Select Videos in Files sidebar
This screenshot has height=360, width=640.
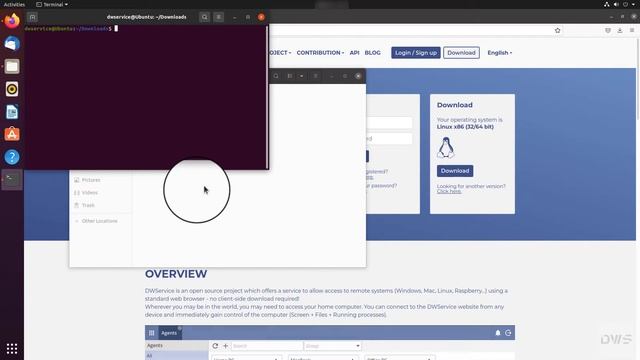pyautogui.click(x=89, y=192)
